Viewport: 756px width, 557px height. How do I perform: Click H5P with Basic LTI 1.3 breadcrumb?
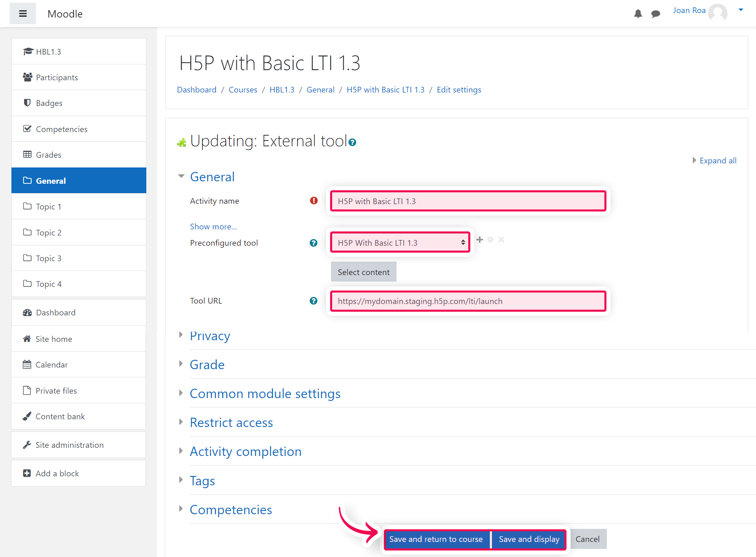click(x=386, y=90)
